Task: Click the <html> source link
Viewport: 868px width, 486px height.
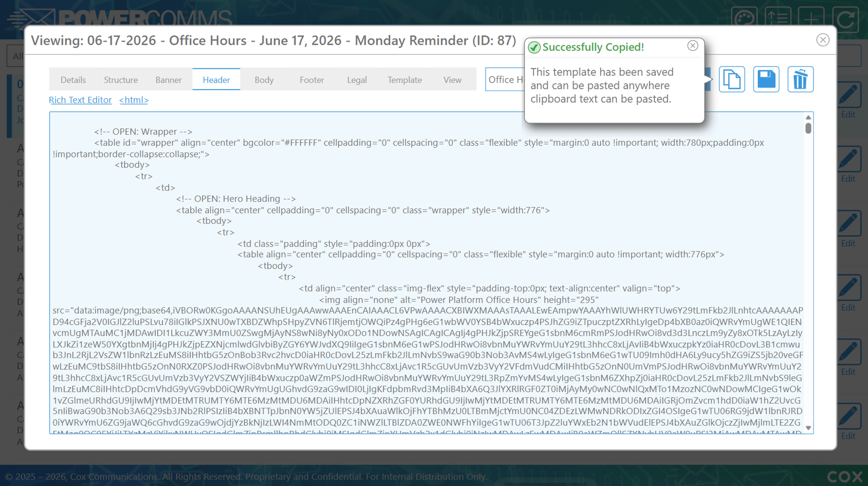Action: (x=134, y=100)
